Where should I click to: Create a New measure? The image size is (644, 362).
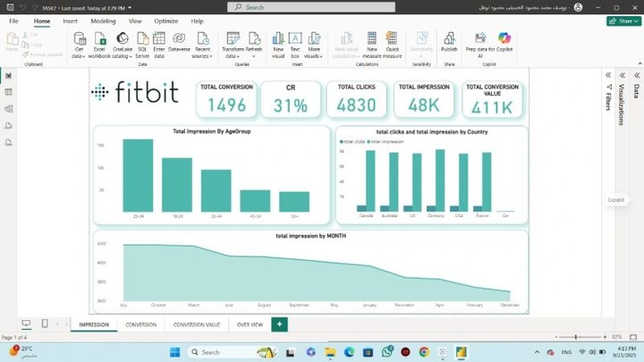(372, 46)
